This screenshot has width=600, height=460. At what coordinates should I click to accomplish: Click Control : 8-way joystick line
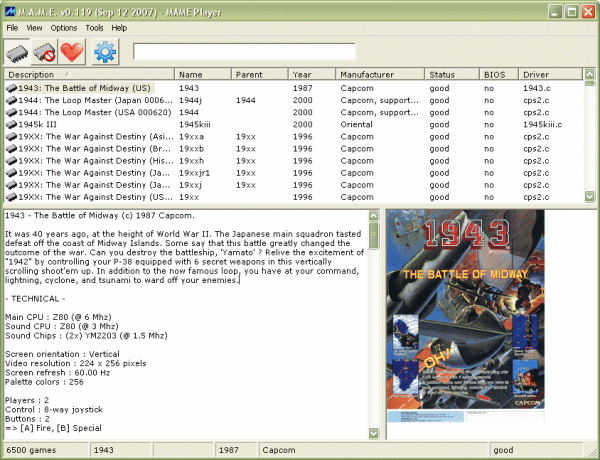coord(54,410)
